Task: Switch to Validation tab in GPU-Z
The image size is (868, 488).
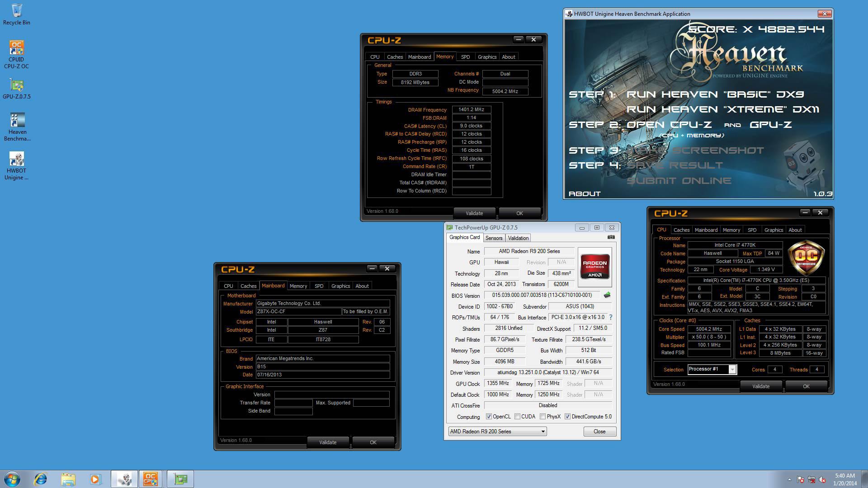Action: coord(518,238)
